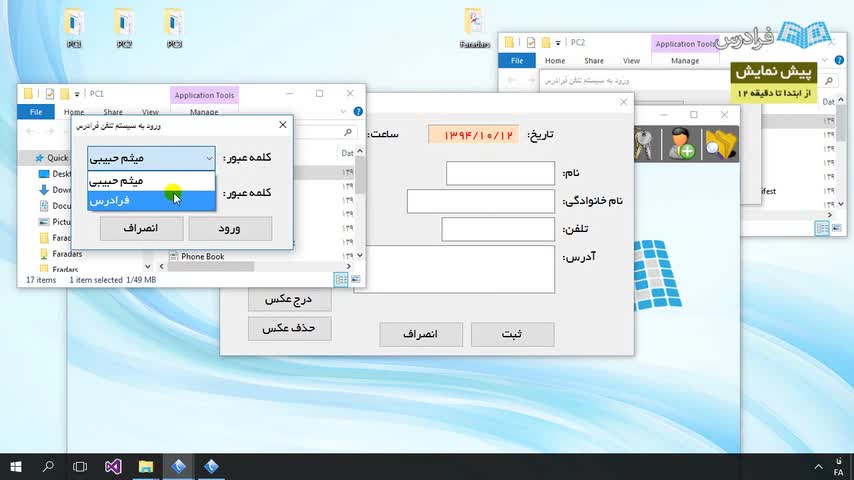Select فرادرس from the dropdown list
Image resolution: width=854 pixels, height=480 pixels.
(x=151, y=200)
